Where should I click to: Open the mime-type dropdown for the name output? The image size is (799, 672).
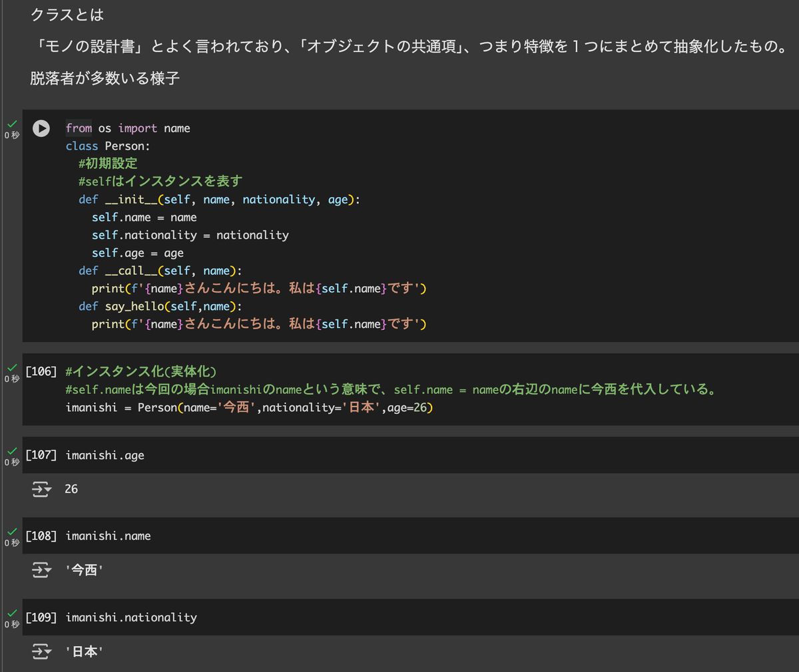click(47, 570)
